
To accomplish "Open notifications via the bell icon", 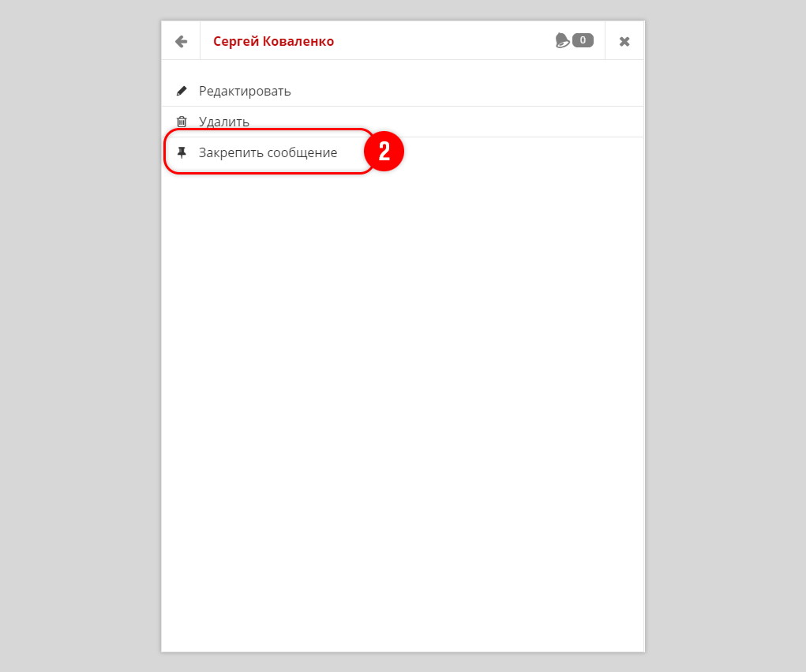I will [562, 40].
